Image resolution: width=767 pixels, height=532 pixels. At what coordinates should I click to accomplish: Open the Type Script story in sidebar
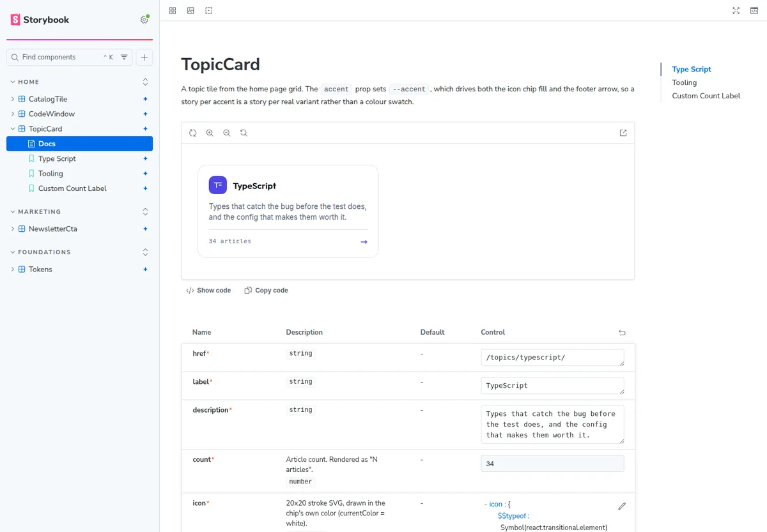57,158
